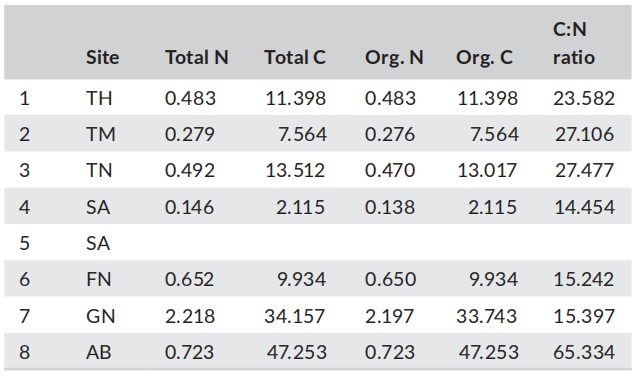
Task: Click the C:N ratio value 65.334
Action: [x=584, y=352]
